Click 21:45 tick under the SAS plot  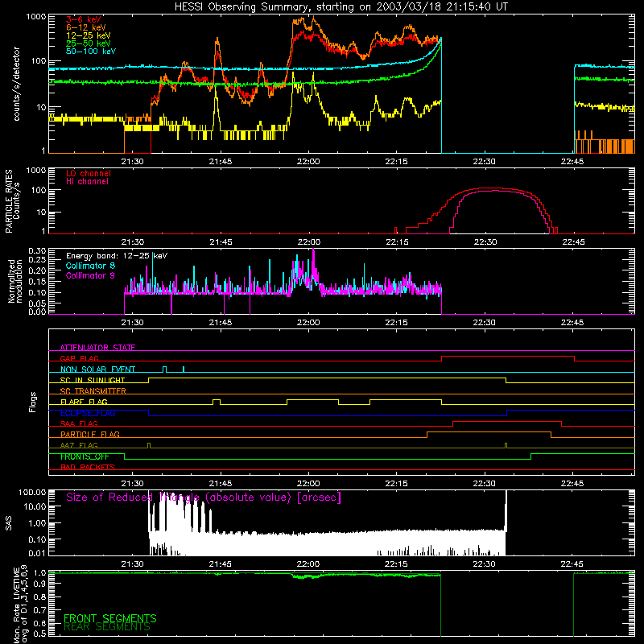tap(221, 564)
